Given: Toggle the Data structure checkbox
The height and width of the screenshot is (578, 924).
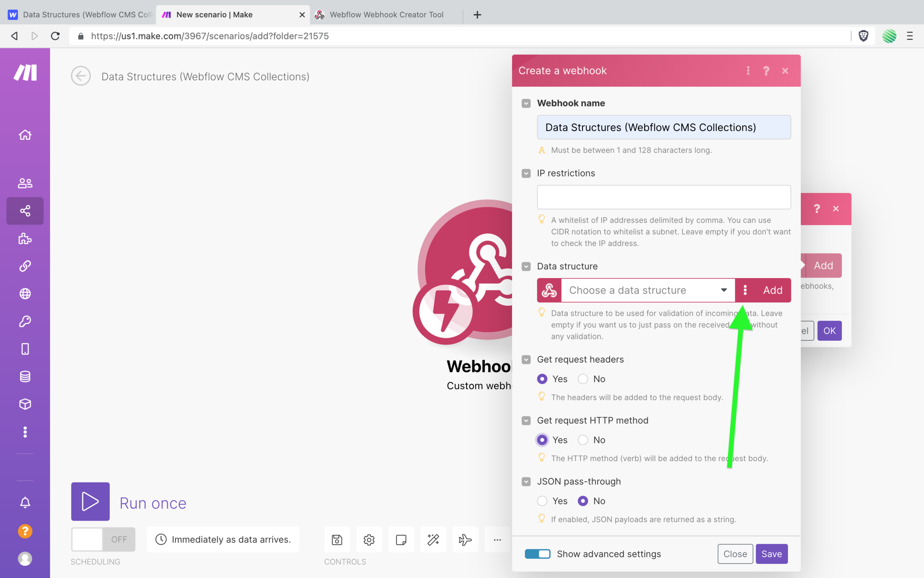Looking at the screenshot, I should (x=526, y=266).
